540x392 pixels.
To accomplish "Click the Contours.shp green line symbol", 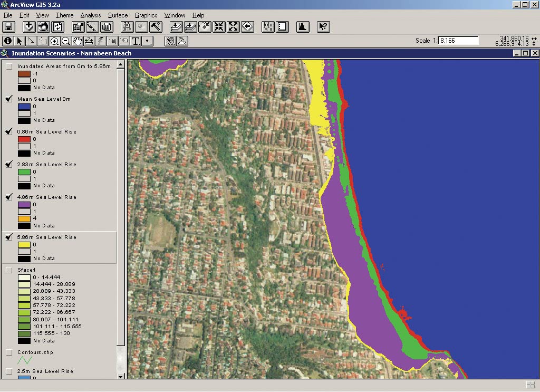I will click(24, 360).
